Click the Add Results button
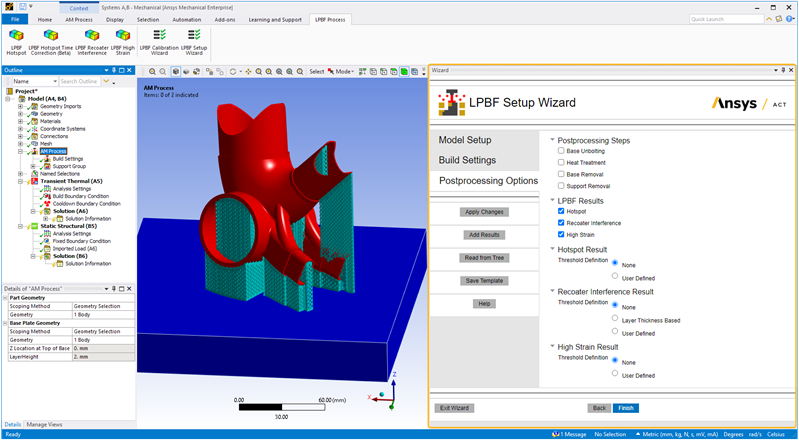This screenshot has height=440, width=799. point(484,235)
